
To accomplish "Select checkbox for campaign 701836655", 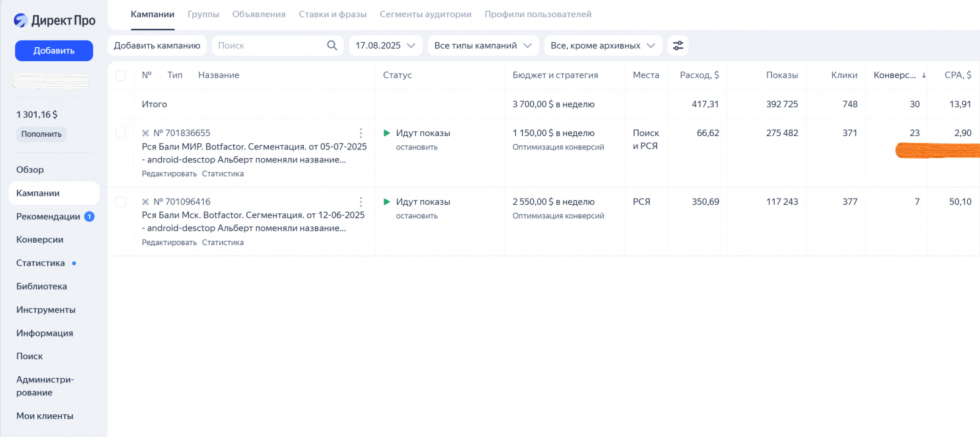I will 121,133.
